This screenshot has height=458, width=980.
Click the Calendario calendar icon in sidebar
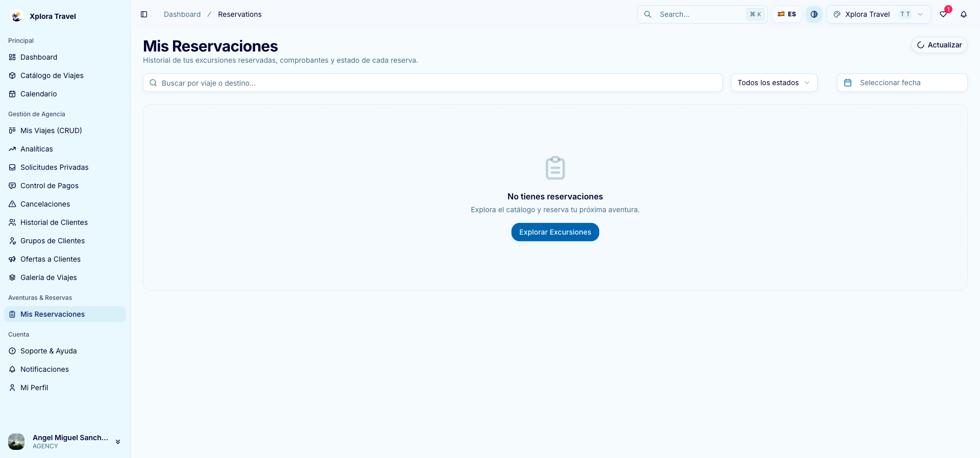pos(12,94)
